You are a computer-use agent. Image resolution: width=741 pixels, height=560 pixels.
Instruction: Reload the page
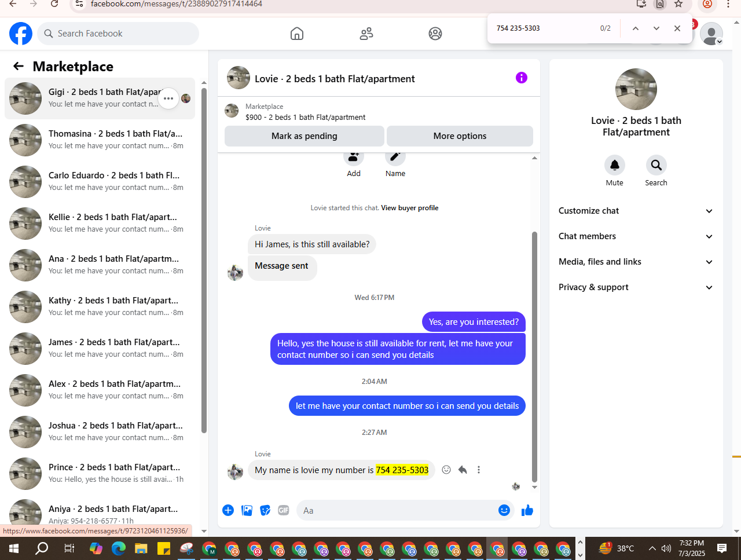(x=54, y=4)
